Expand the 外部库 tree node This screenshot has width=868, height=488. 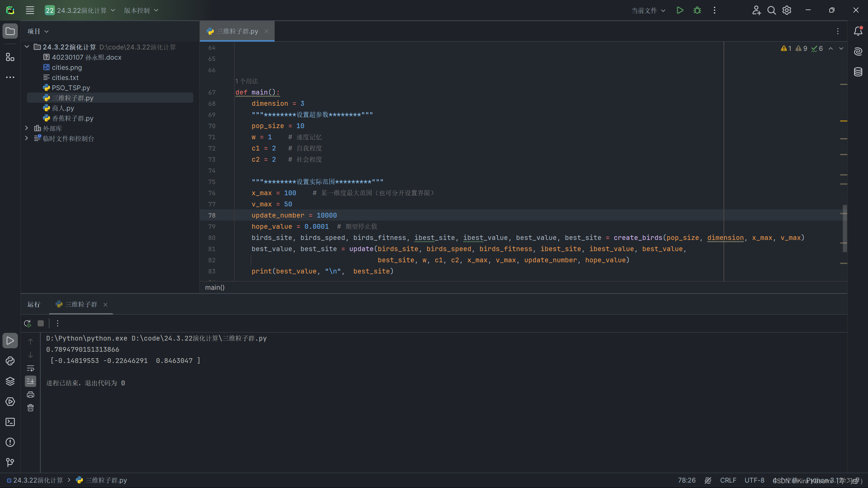tap(26, 128)
